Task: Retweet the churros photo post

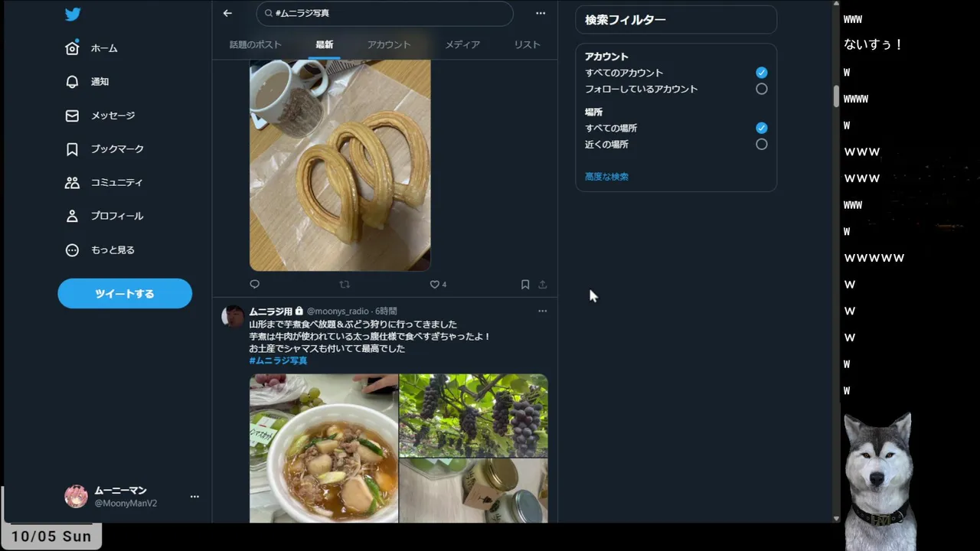Action: 345,284
